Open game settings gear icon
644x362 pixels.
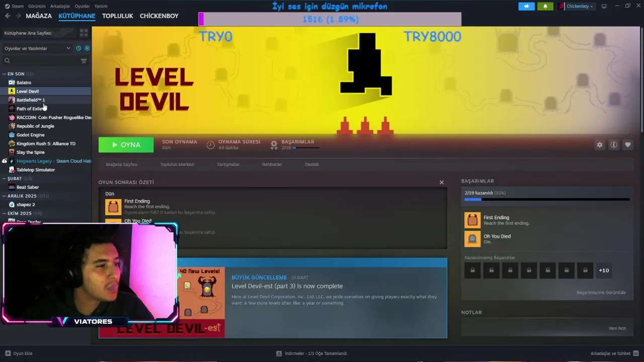point(600,145)
